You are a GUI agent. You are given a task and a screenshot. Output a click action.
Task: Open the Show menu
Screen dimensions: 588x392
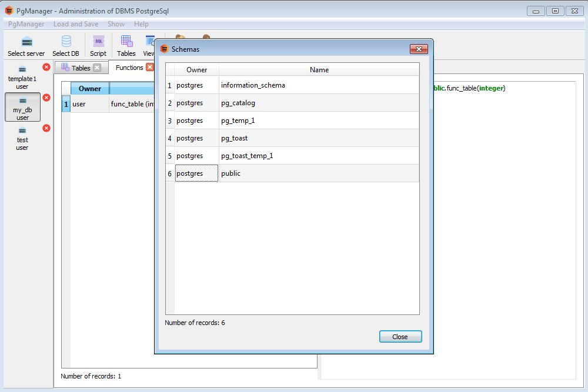[116, 24]
